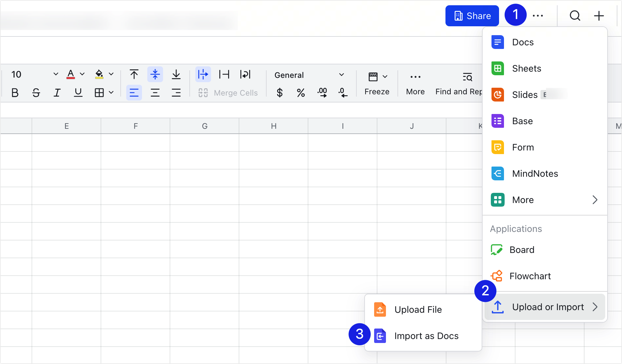Apply currency format to cells
Image resolution: width=622 pixels, height=364 pixels.
pyautogui.click(x=279, y=93)
